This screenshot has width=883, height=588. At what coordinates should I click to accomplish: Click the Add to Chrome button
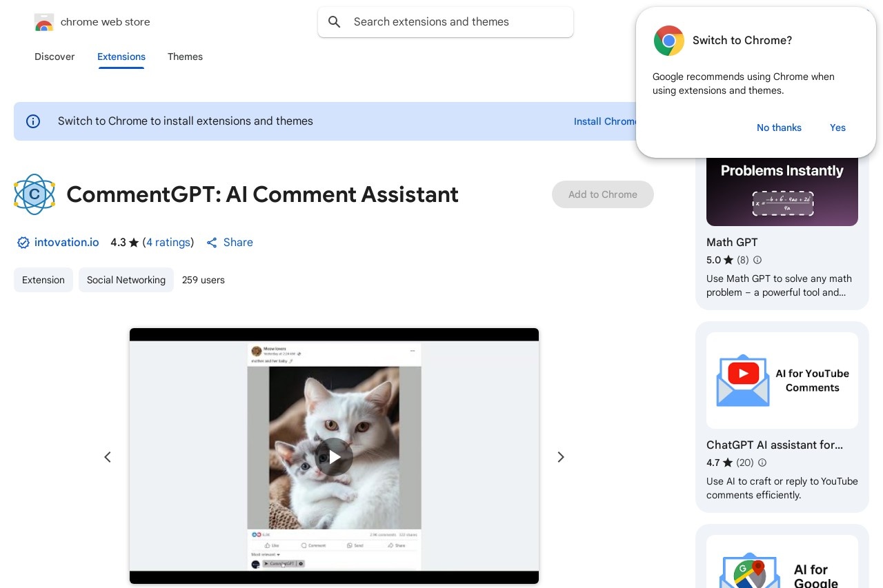point(603,194)
